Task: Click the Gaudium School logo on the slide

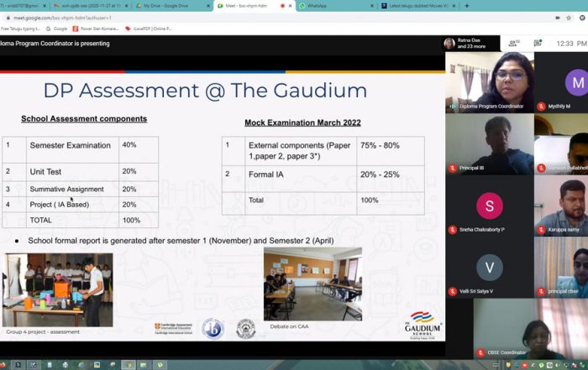Action: tap(423, 326)
